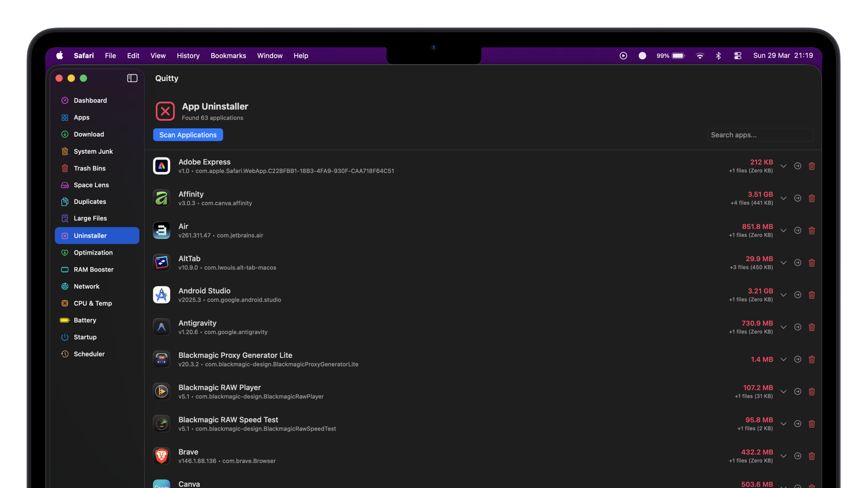Open the Scheduler section
The image size is (868, 488).
(89, 354)
